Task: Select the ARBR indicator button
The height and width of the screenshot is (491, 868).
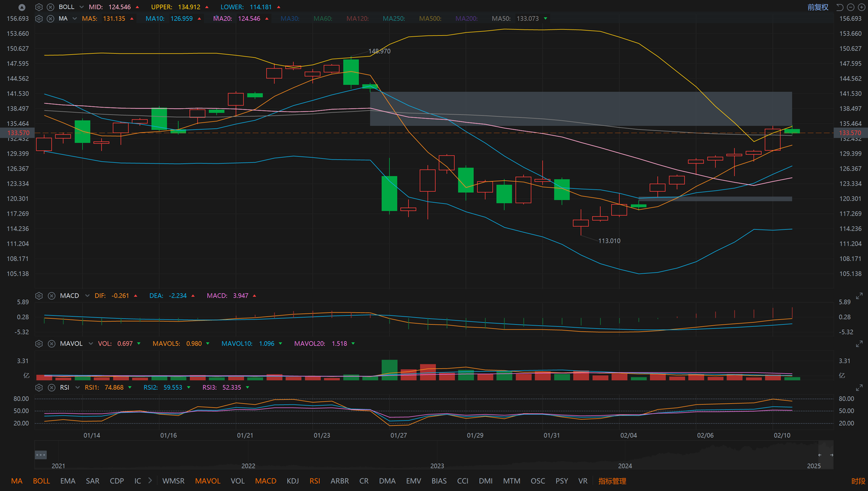Action: (339, 481)
